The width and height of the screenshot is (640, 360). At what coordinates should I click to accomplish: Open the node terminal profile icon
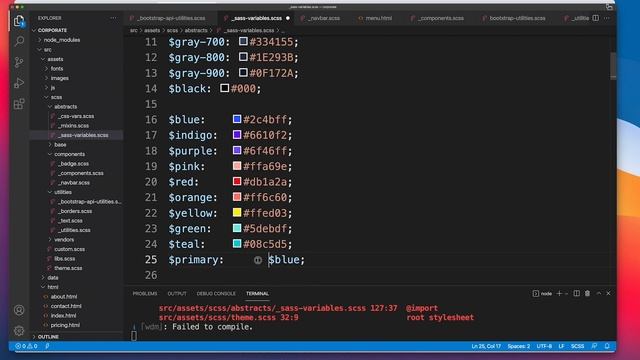pyautogui.click(x=536, y=293)
